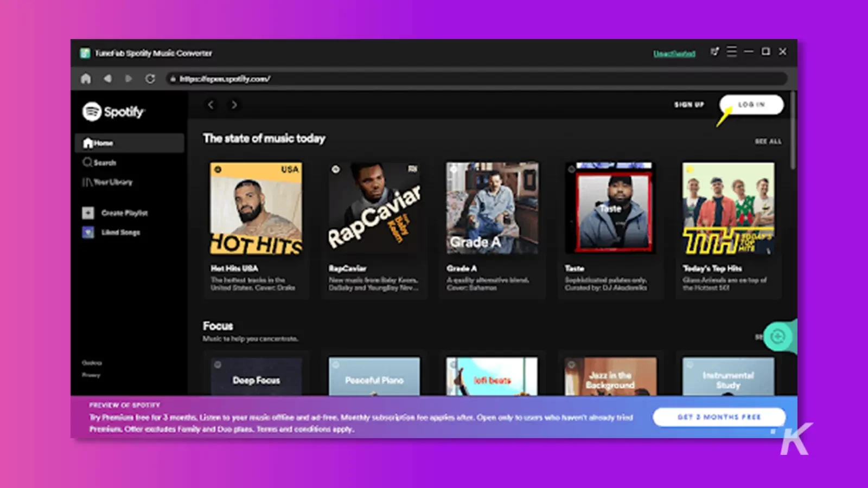The height and width of the screenshot is (488, 868).
Task: Click the LOG IN button
Action: [751, 105]
